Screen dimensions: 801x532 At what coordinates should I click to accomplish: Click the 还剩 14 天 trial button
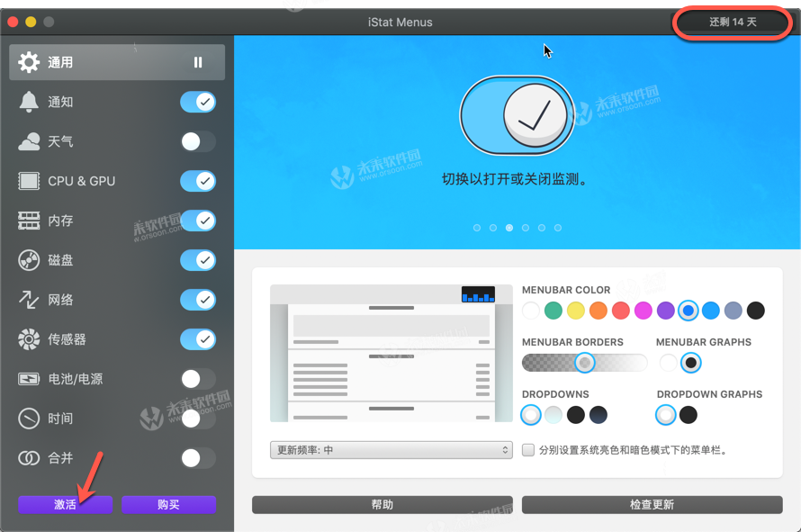[733, 22]
